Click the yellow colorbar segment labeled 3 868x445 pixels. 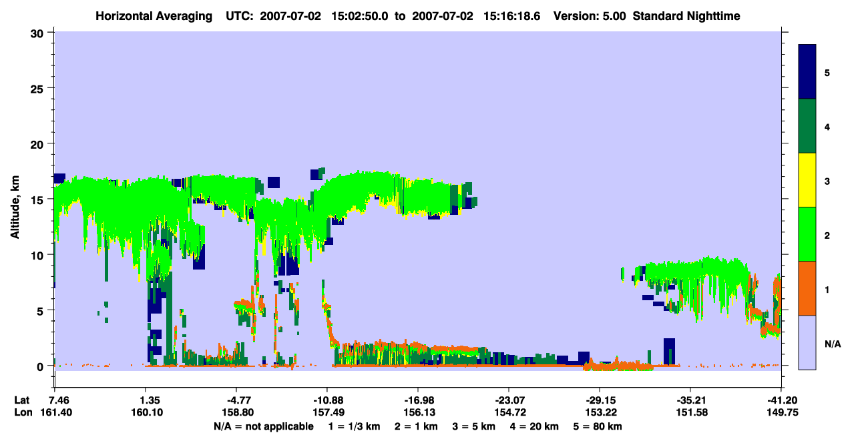pyautogui.click(x=807, y=180)
